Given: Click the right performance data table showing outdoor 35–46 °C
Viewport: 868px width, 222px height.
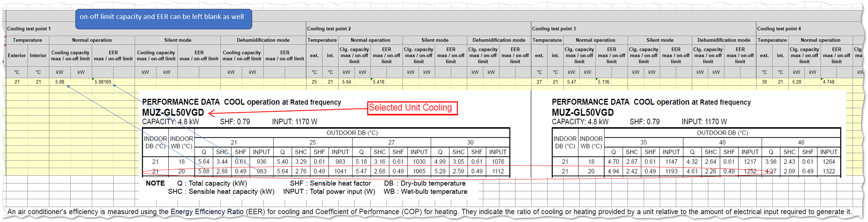Looking at the screenshot, I should (696, 152).
